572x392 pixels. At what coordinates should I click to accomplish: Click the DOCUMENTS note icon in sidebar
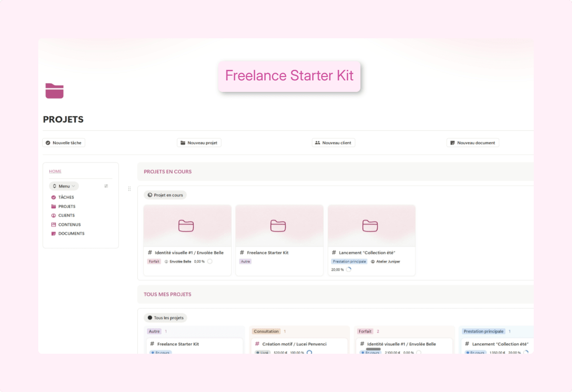point(54,234)
